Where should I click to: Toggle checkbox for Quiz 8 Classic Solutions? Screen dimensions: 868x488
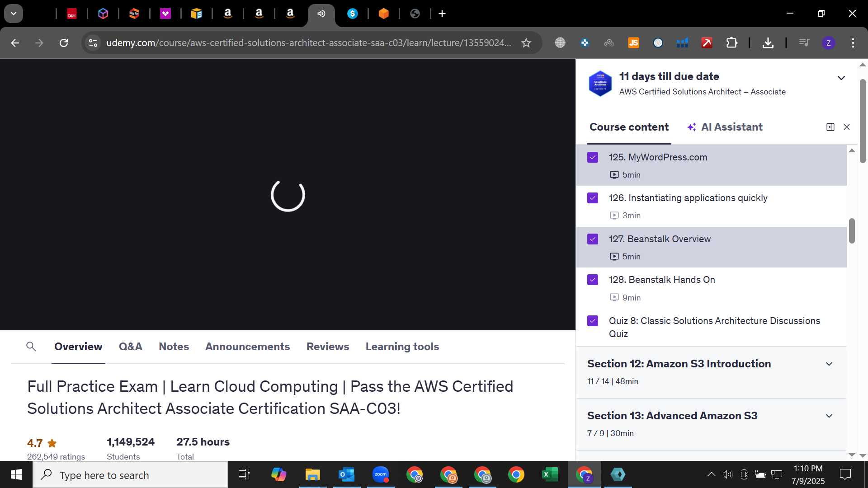point(593,321)
